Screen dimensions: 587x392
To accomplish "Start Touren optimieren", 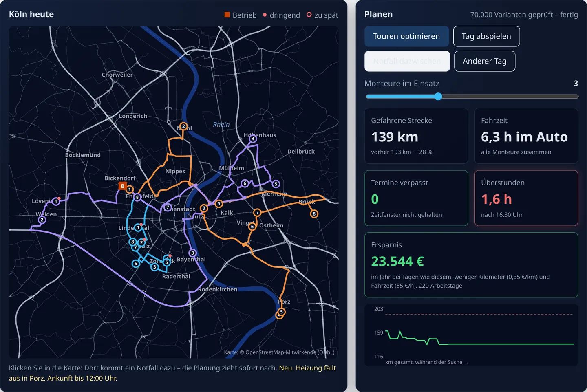I will [406, 36].
